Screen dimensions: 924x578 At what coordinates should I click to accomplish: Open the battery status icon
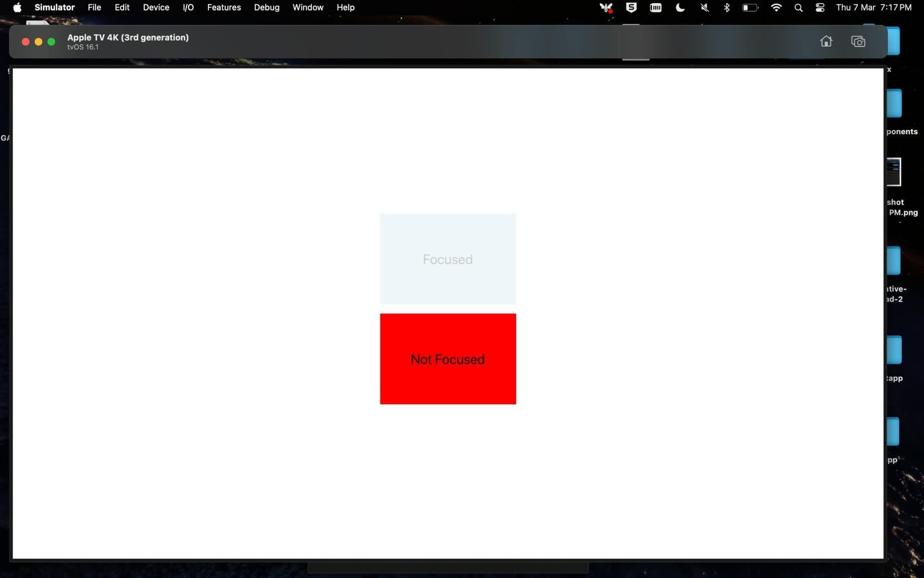point(750,8)
